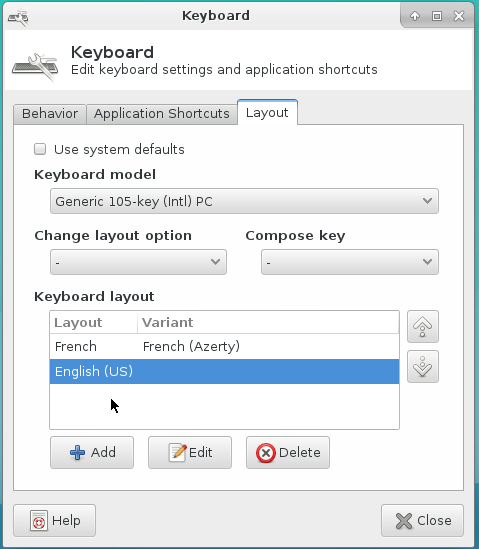Click the roll-up arrow window button
Screen dimensions: 479x549
click(415, 16)
